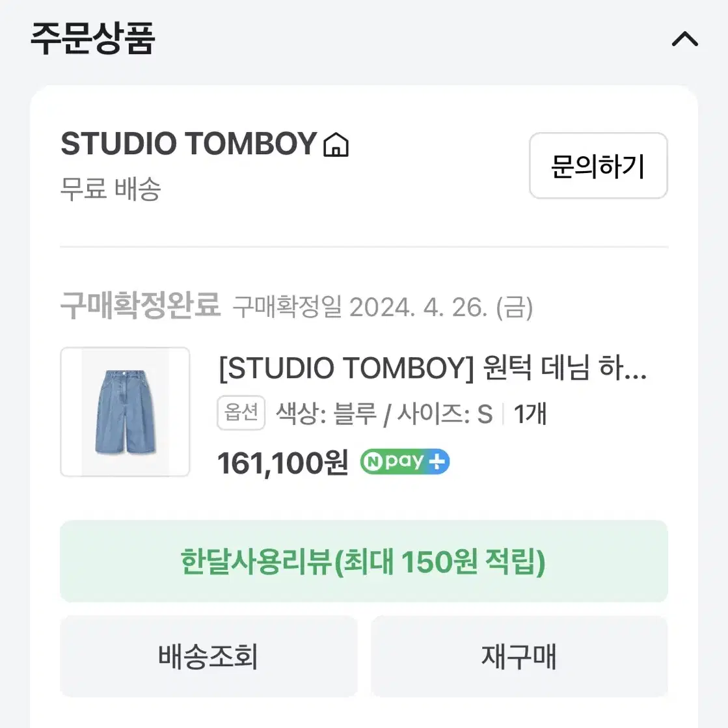
Task: Collapse the 주문상품 section chevron
Action: tap(685, 40)
